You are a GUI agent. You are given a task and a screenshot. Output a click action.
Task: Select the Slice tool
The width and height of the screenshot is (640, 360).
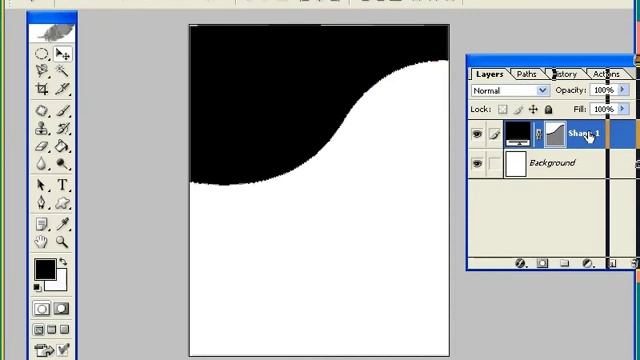(x=62, y=89)
